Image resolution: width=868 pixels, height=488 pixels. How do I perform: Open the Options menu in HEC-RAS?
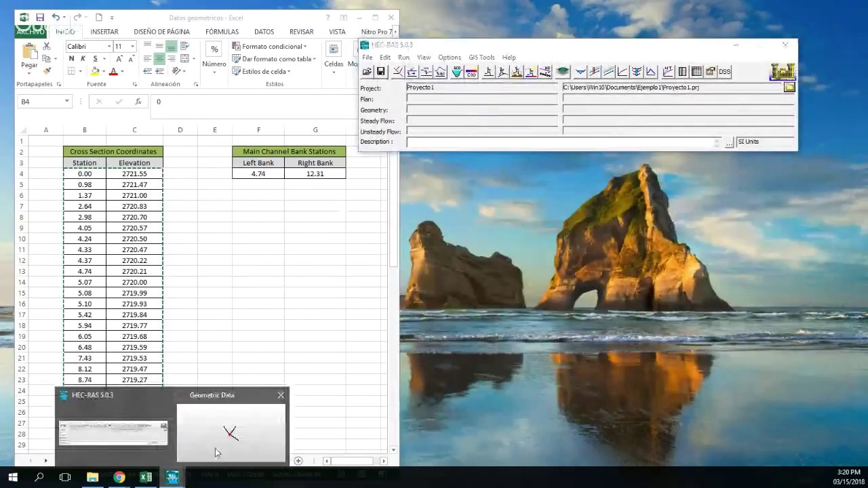pos(449,58)
